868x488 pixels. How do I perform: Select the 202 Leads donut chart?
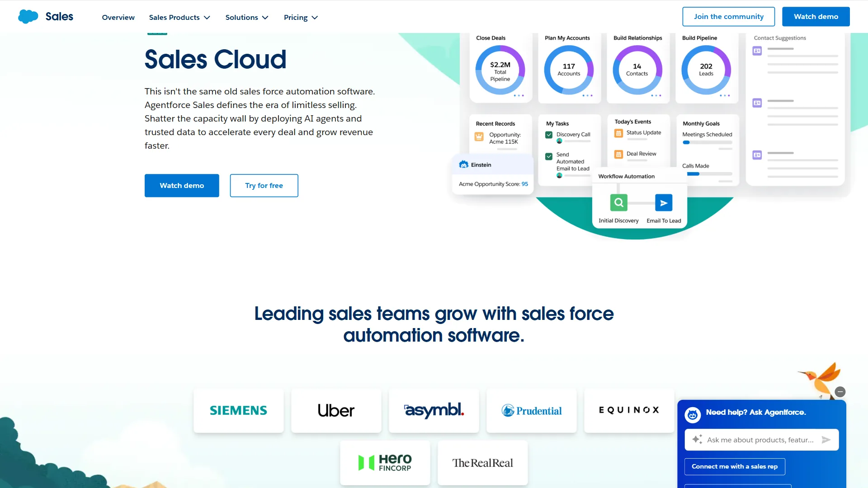point(706,70)
